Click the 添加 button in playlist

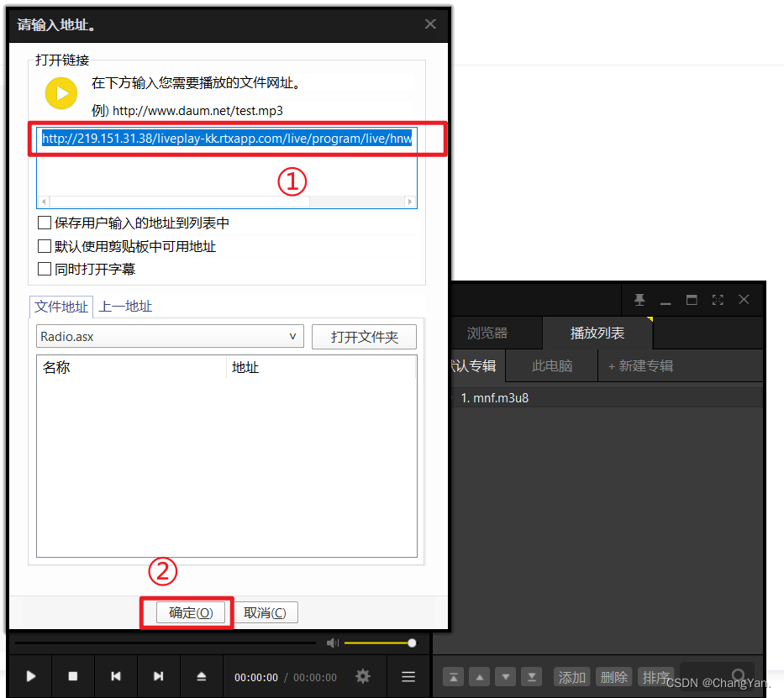tap(572, 678)
